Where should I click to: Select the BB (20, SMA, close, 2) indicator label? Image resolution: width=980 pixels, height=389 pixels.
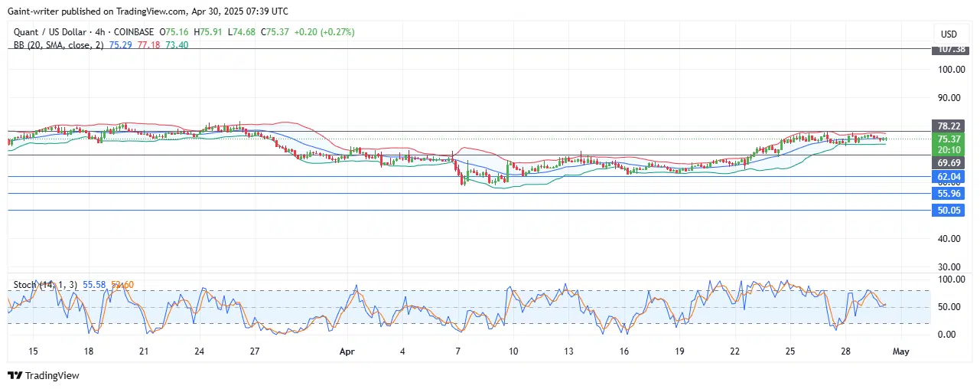pos(60,45)
